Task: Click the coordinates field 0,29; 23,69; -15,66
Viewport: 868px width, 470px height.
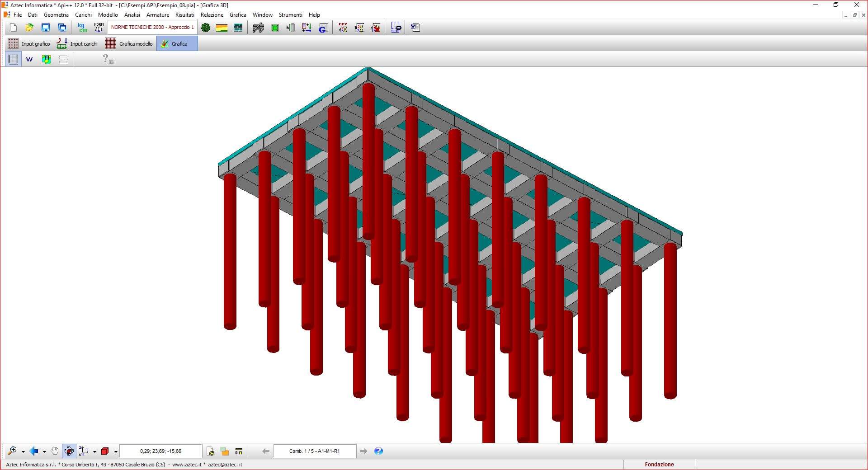Action: [160, 451]
